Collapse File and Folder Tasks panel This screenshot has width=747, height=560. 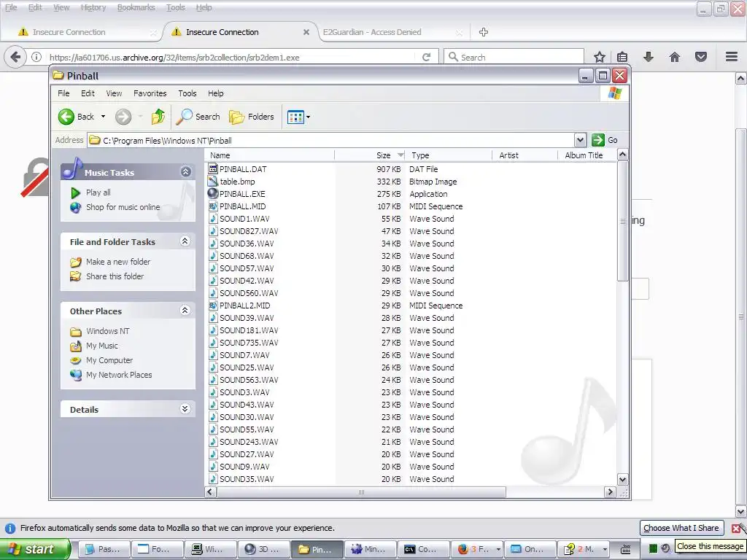coord(185,241)
